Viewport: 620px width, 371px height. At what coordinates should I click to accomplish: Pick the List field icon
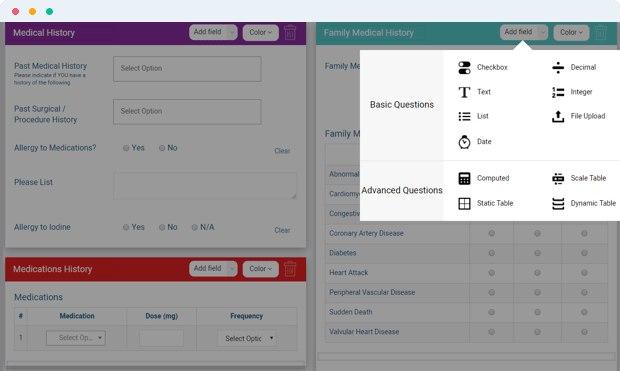click(464, 116)
